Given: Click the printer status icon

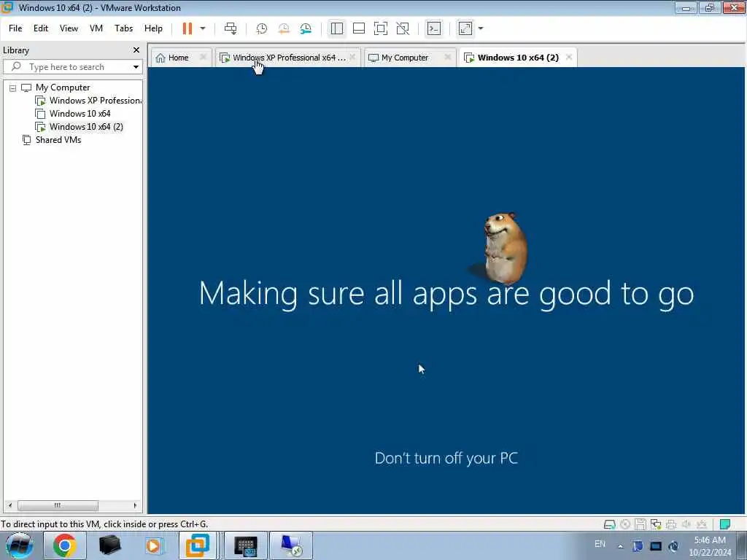Looking at the screenshot, I should pyautogui.click(x=671, y=524).
